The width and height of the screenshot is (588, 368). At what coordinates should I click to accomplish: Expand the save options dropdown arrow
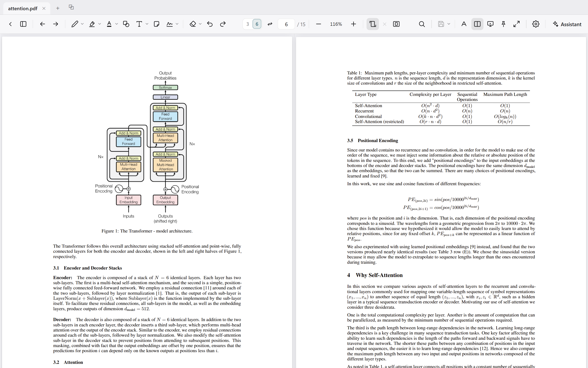click(449, 24)
